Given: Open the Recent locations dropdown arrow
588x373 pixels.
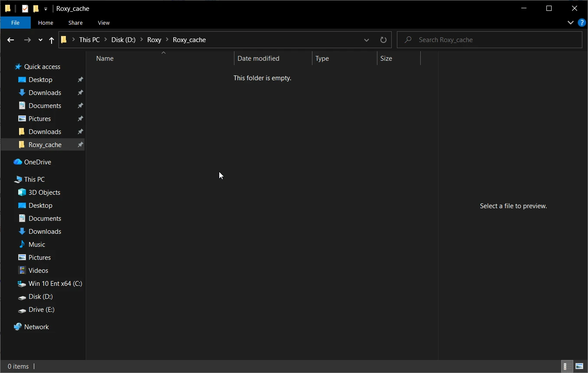Looking at the screenshot, I should coord(40,40).
